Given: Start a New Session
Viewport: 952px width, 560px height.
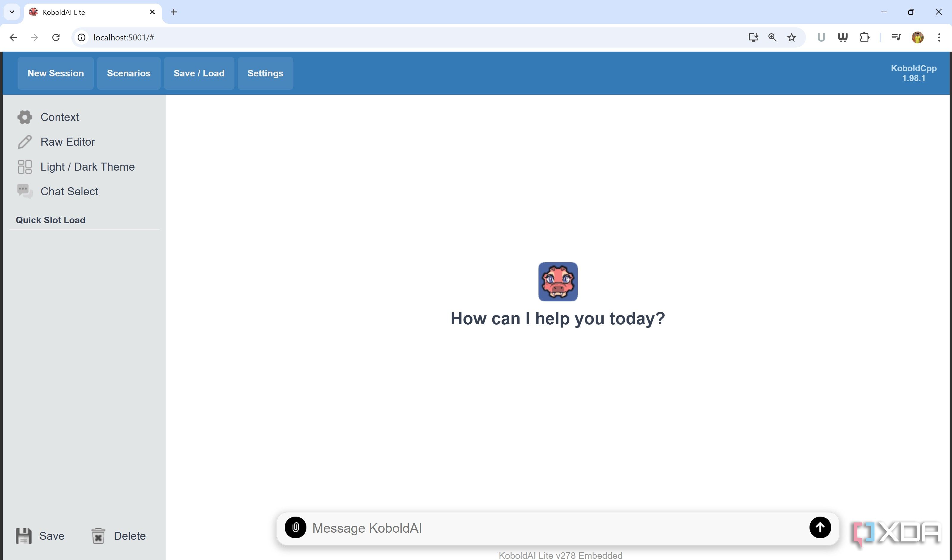Looking at the screenshot, I should tap(56, 73).
